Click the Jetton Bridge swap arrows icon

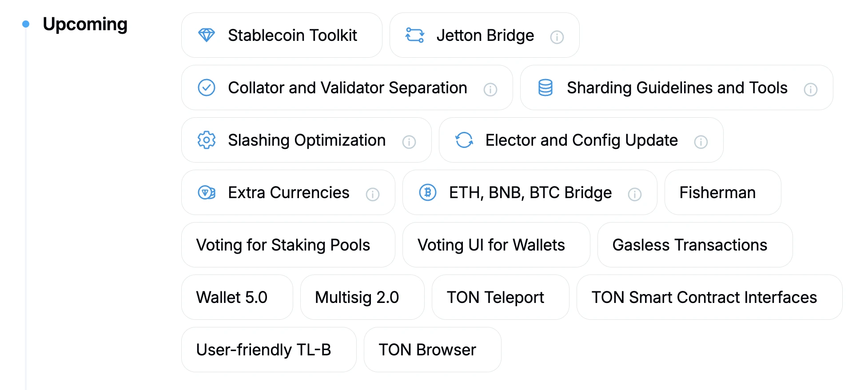(x=415, y=35)
